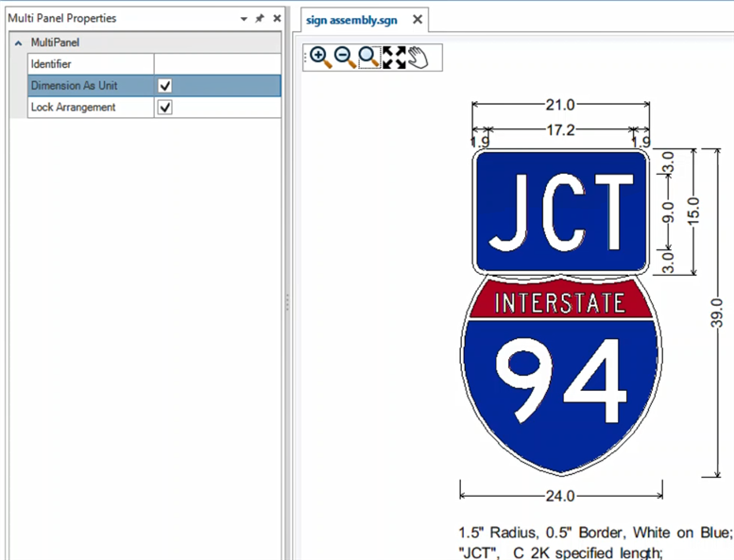Viewport: 734px width, 560px height.
Task: Click the 24.0 shield width dimension
Action: point(560,496)
